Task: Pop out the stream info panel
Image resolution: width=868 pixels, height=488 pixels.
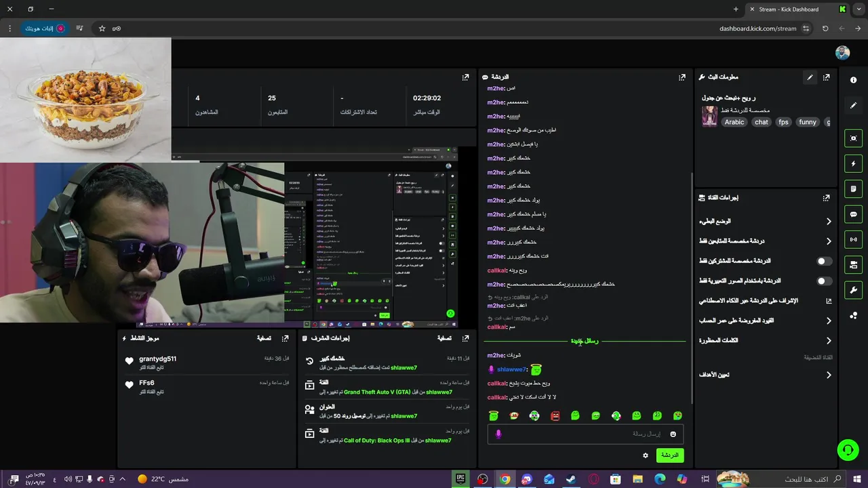Action: click(826, 77)
